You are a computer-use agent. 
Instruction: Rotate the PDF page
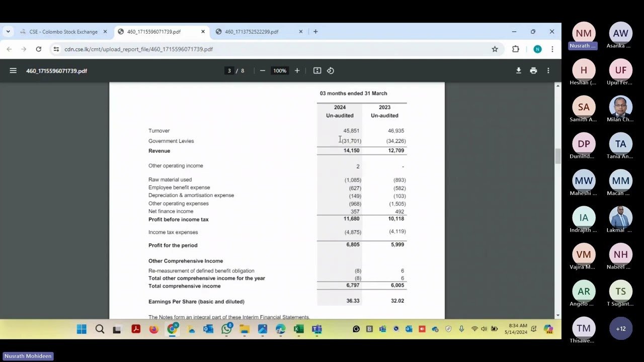click(331, 70)
